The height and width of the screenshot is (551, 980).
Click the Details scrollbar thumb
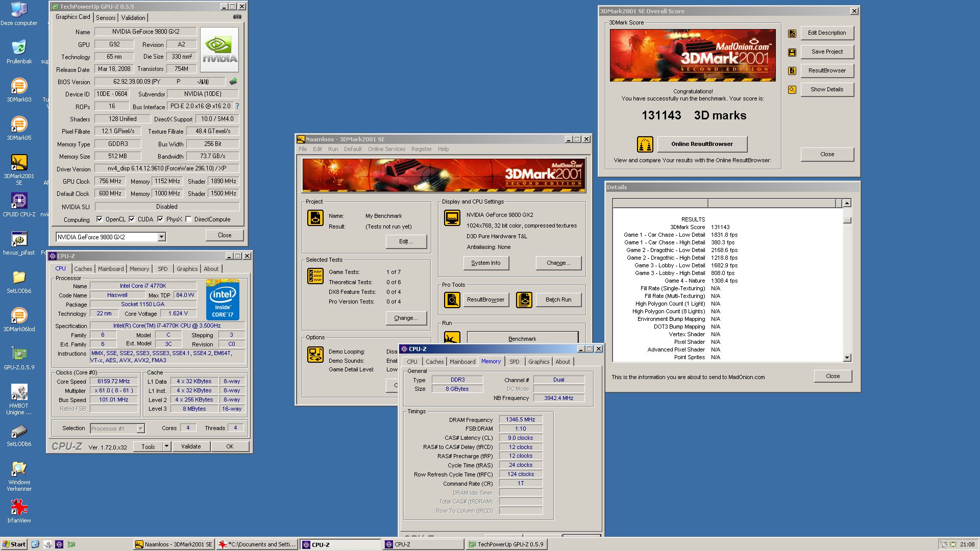pyautogui.click(x=847, y=220)
